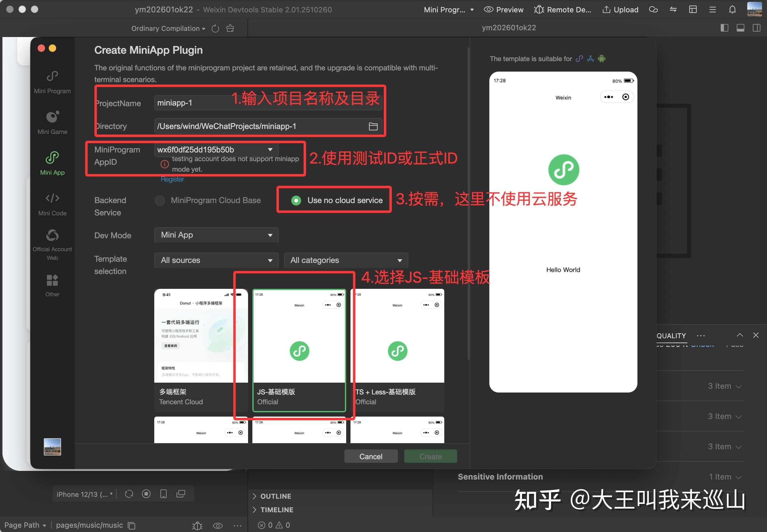Click the user avatar in top right
The height and width of the screenshot is (532, 767).
pos(754,9)
